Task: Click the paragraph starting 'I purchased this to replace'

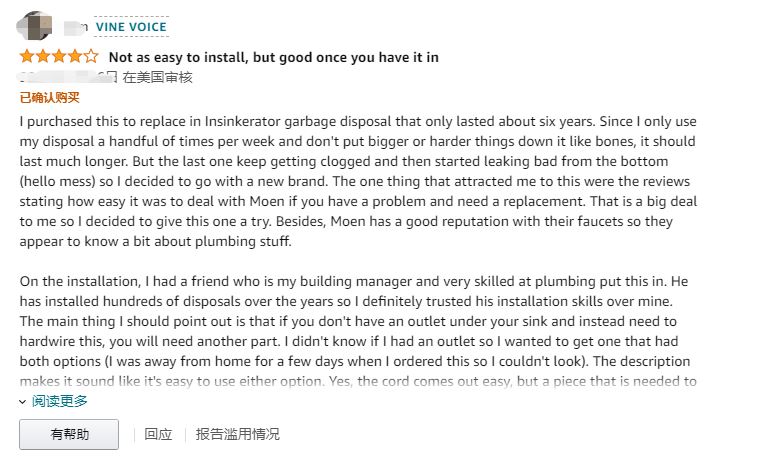Action: pyautogui.click(x=358, y=181)
